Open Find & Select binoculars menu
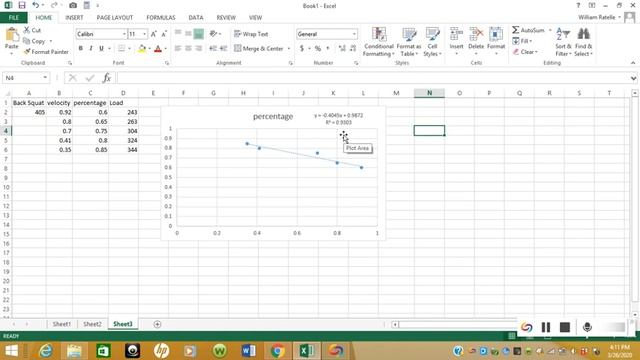 coord(584,42)
